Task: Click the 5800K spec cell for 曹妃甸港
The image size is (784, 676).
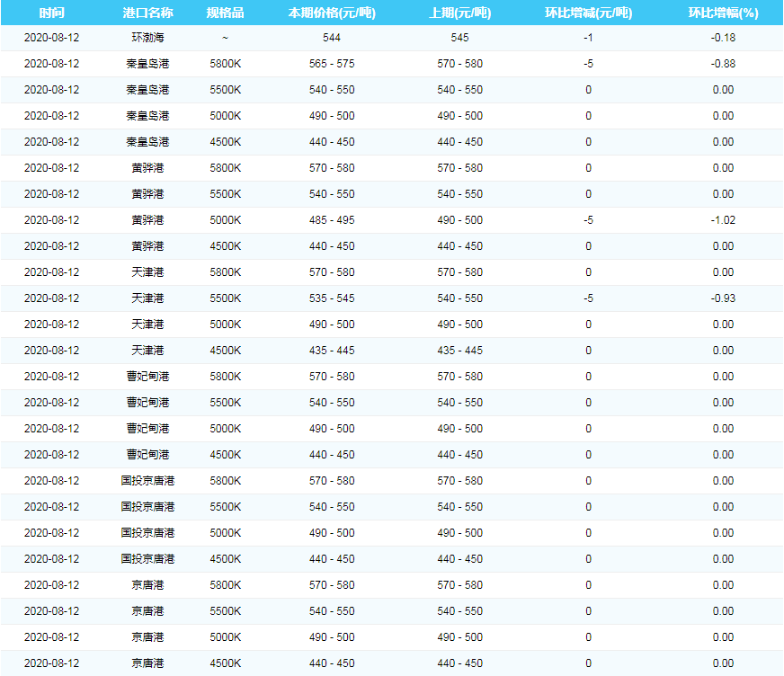Action: point(225,377)
